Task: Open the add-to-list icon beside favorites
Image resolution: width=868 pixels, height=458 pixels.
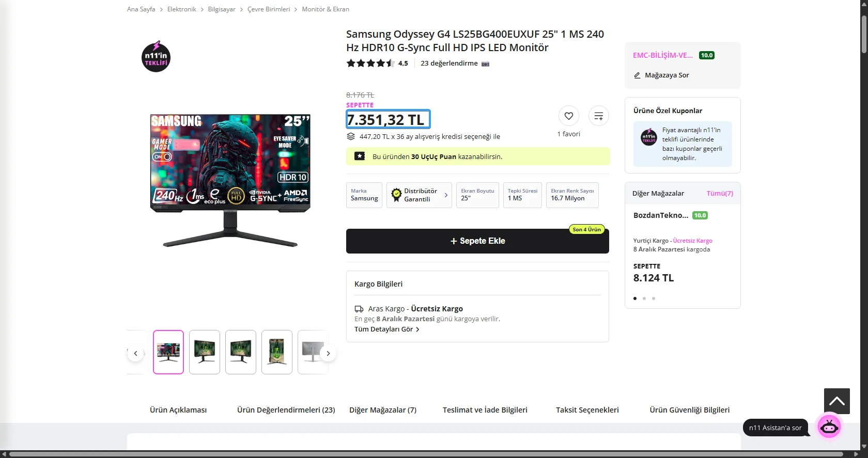Action: click(599, 116)
